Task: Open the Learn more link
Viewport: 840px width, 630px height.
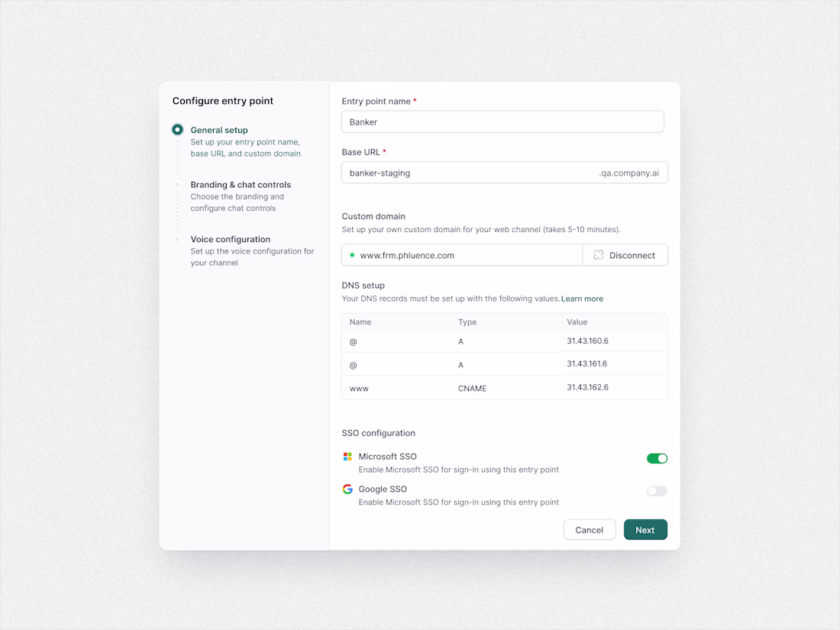Action: point(582,299)
